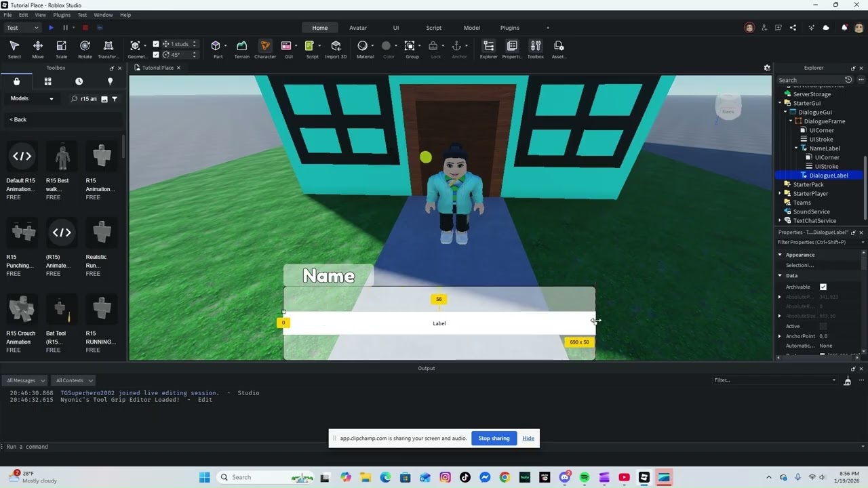
Task: Toggle the rotate snapping 45° checkbox
Action: pos(156,55)
